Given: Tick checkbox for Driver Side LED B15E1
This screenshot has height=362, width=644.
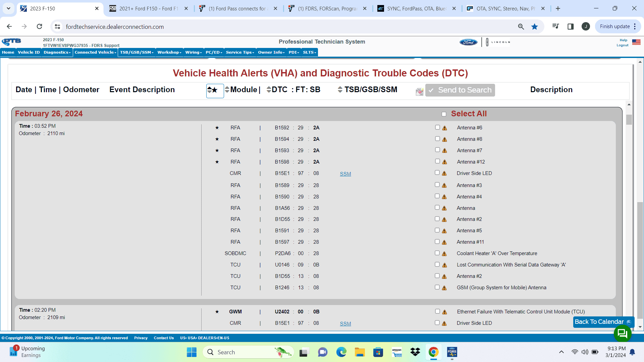Looking at the screenshot, I should pos(437,173).
